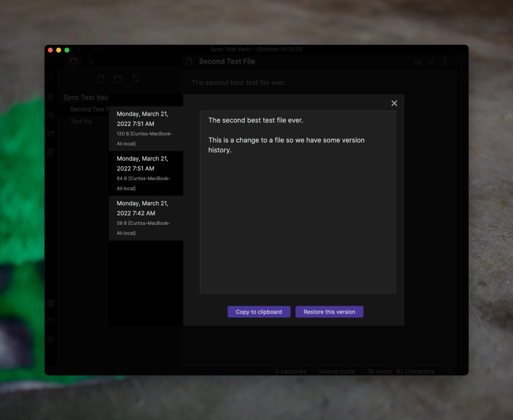This screenshot has height=420, width=513.
Task: Switch to the Files tab
Action: click(73, 61)
